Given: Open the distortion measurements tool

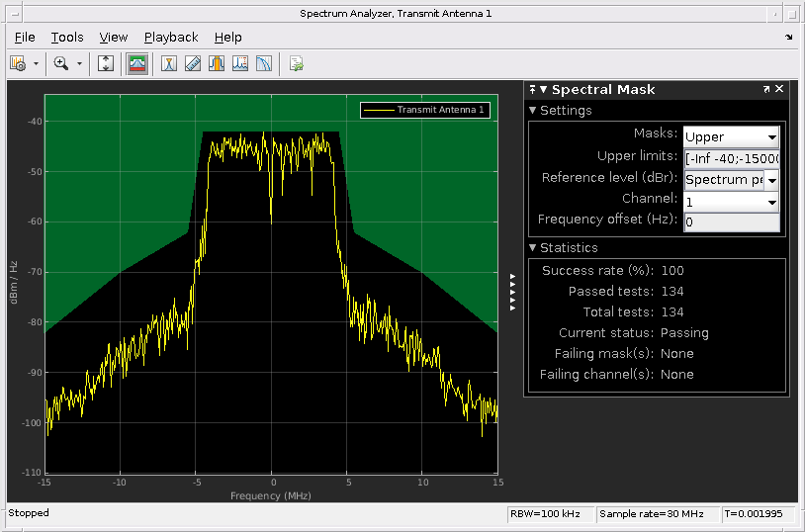Looking at the screenshot, I should pyautogui.click(x=240, y=63).
